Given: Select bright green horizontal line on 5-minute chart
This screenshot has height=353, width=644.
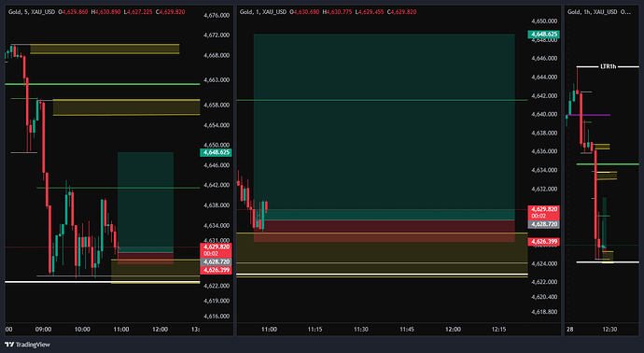Looking at the screenshot, I should (103, 84).
